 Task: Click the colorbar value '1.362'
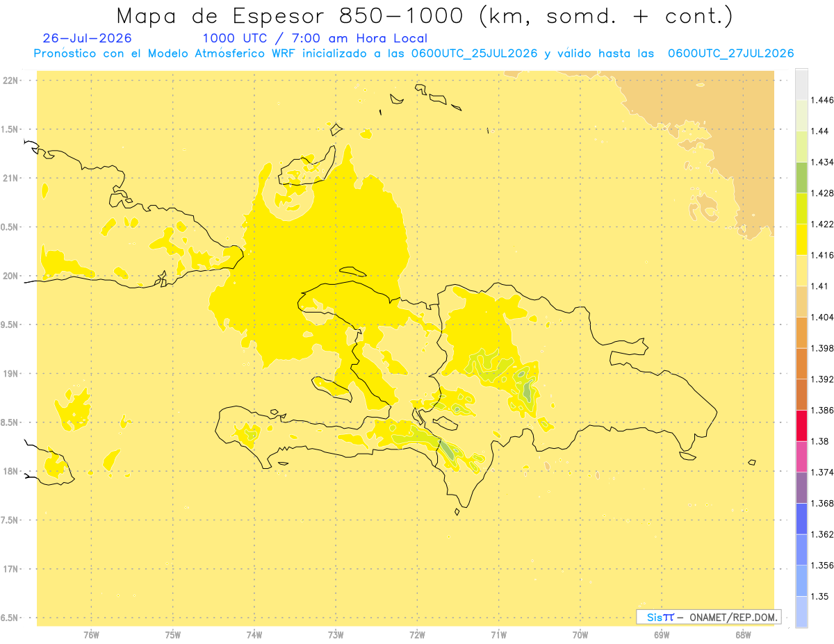pyautogui.click(x=822, y=534)
